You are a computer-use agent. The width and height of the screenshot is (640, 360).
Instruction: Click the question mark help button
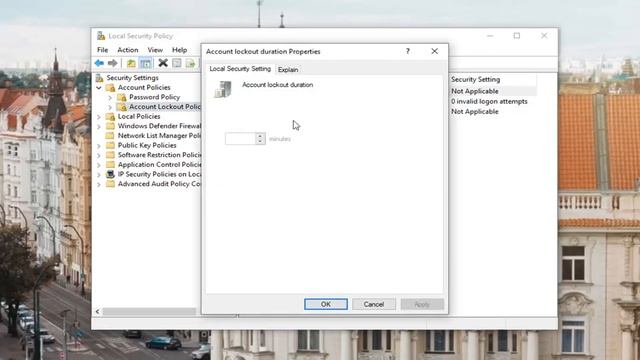(x=407, y=51)
